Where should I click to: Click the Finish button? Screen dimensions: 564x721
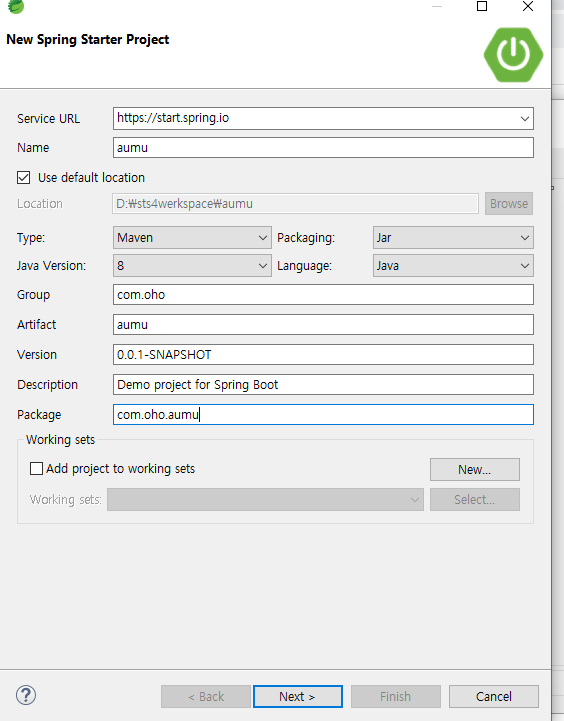pyautogui.click(x=395, y=697)
